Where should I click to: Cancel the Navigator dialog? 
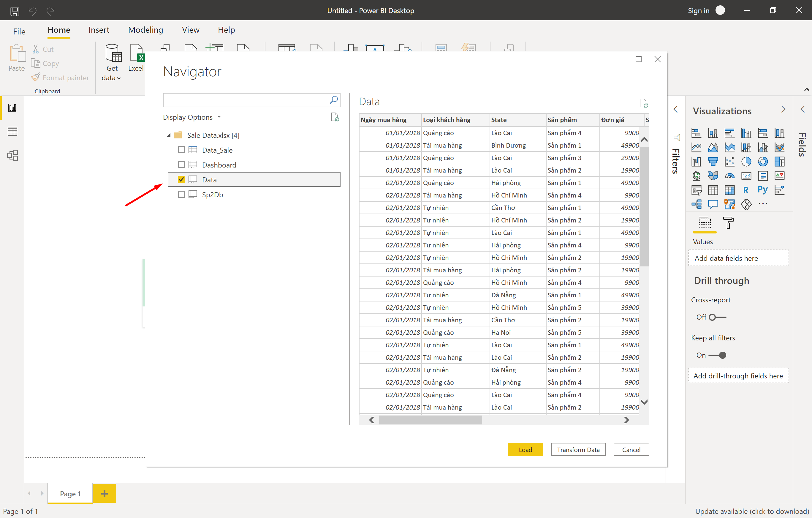631,449
